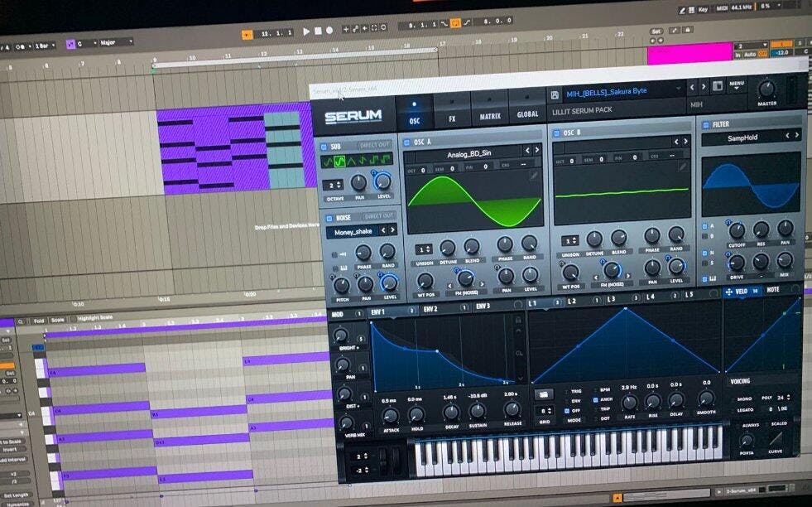Go to the next preset with right arrow
This screenshot has height=507, width=812.
tap(704, 86)
